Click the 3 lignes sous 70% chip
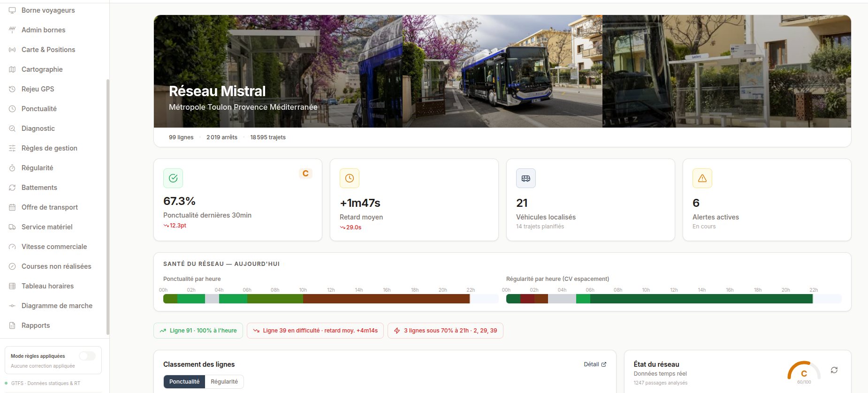Image resolution: width=868 pixels, height=393 pixels. click(x=445, y=331)
